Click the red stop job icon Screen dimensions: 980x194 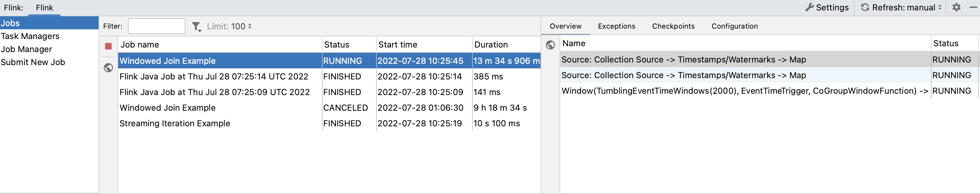pyautogui.click(x=108, y=46)
